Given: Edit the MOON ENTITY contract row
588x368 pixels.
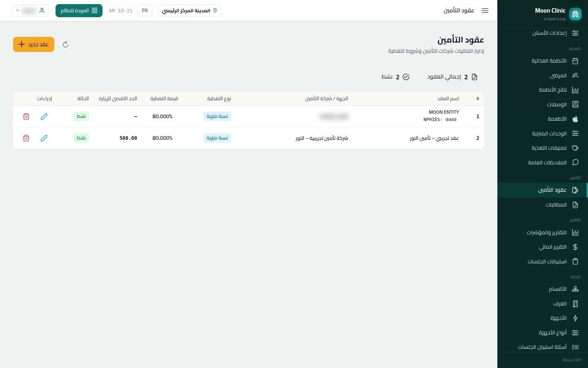Looking at the screenshot, I should coord(44,117).
